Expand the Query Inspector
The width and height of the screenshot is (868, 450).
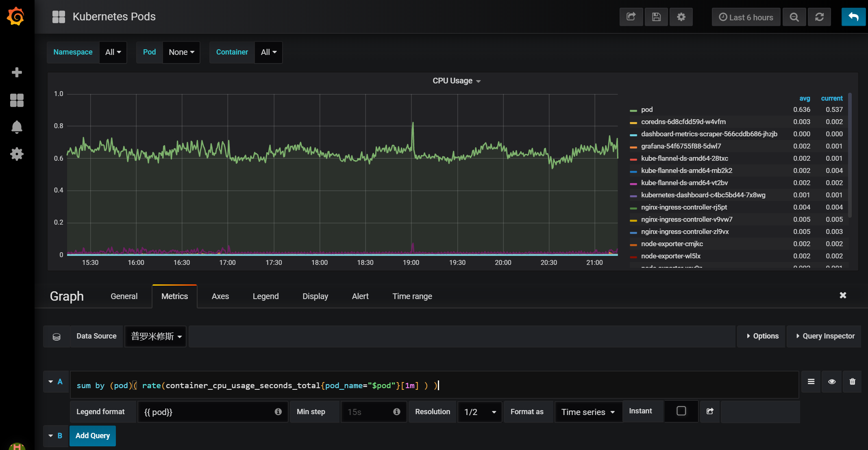coord(824,336)
